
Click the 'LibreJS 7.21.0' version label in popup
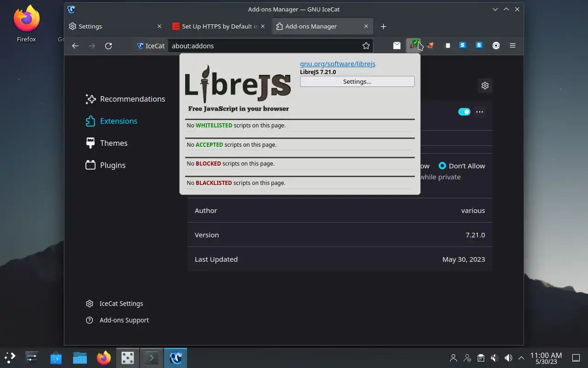(x=318, y=72)
